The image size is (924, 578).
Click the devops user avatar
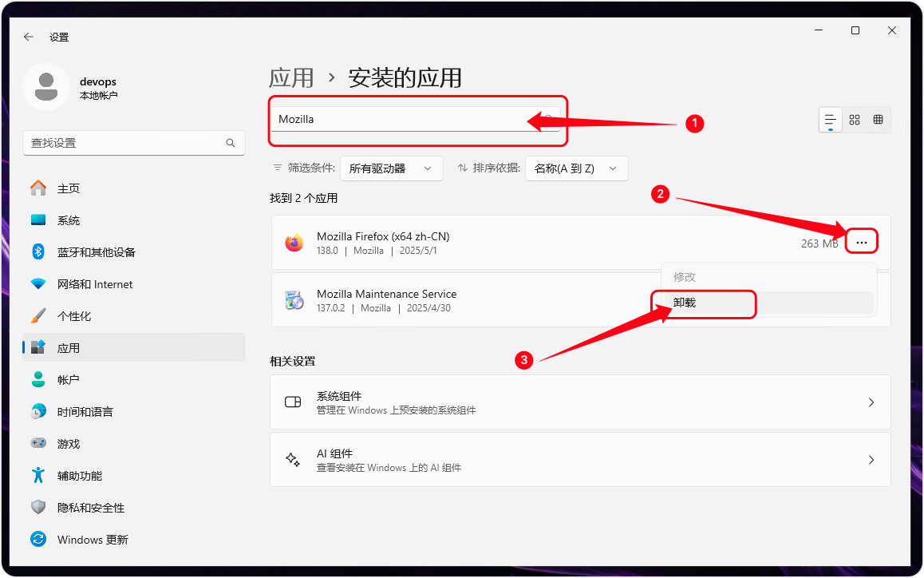[46, 87]
